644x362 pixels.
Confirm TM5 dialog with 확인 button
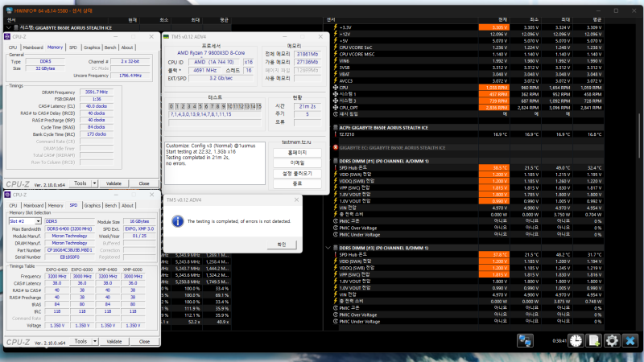[281, 245]
